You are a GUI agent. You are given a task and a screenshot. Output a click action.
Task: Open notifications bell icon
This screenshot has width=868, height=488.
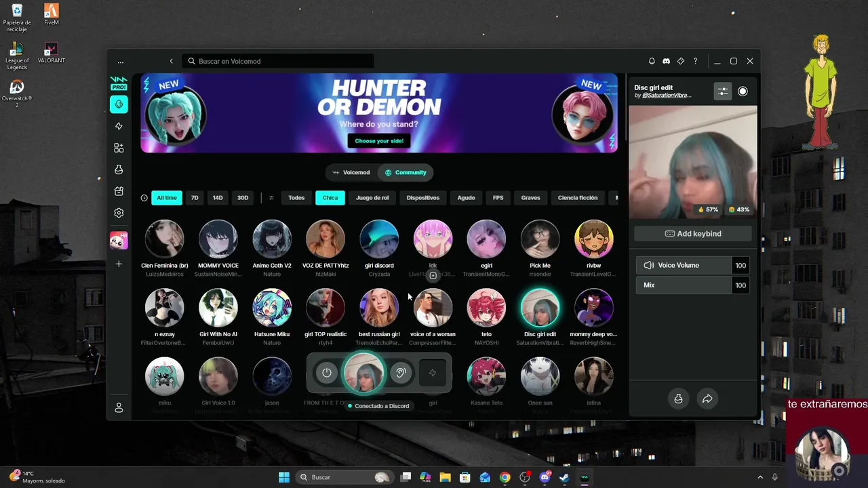click(652, 61)
